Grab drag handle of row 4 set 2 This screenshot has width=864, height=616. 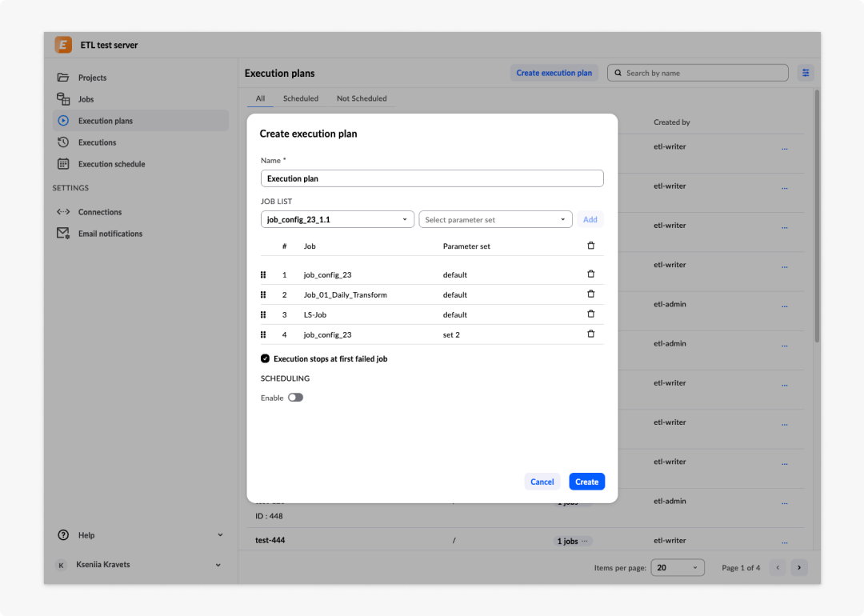click(x=263, y=334)
